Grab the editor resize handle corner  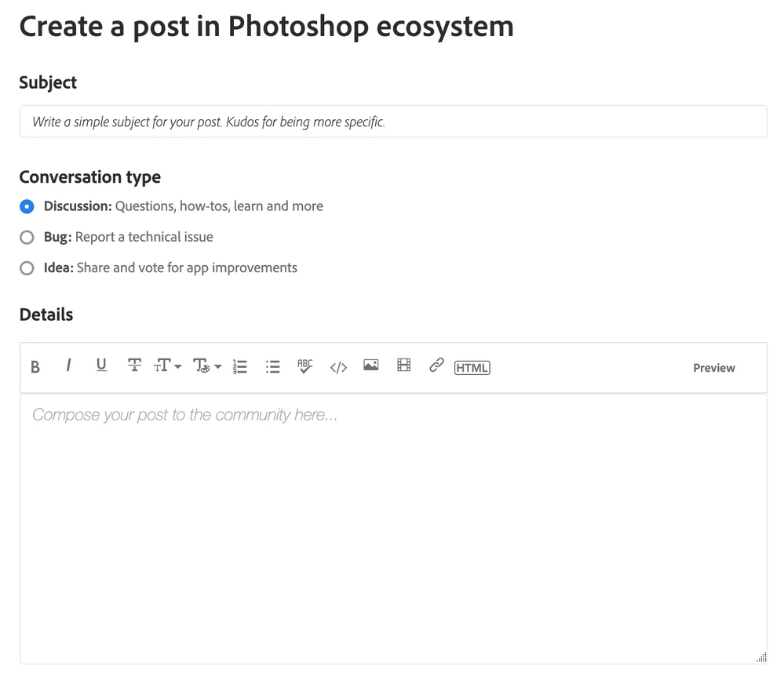pos(761,657)
